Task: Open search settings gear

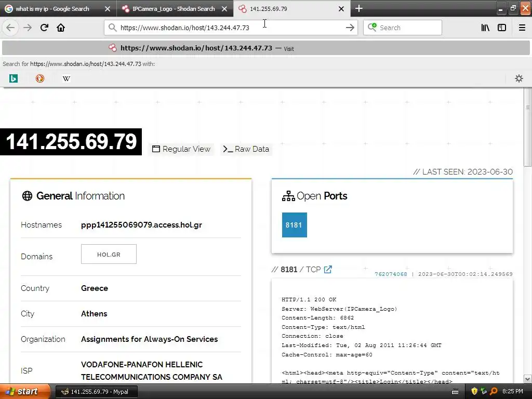Action: pos(519,79)
